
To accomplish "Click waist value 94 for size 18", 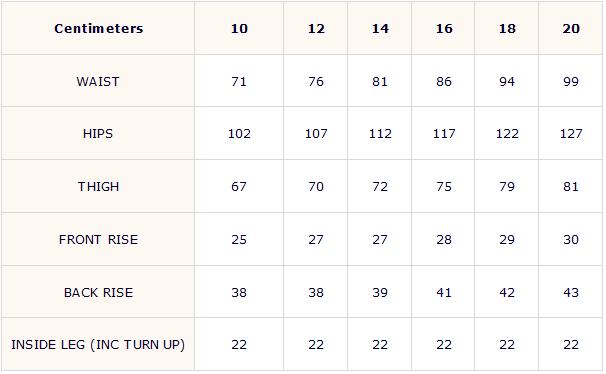I will click(507, 82).
